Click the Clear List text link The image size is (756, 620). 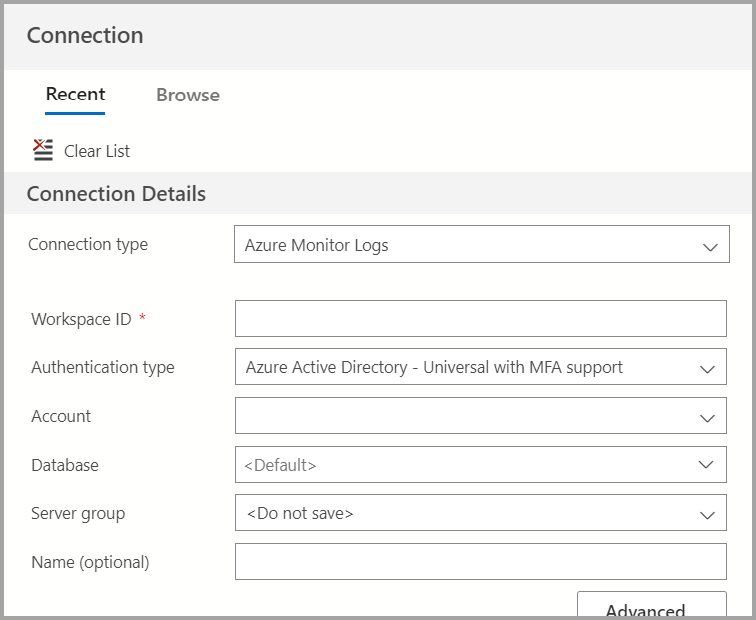point(97,151)
